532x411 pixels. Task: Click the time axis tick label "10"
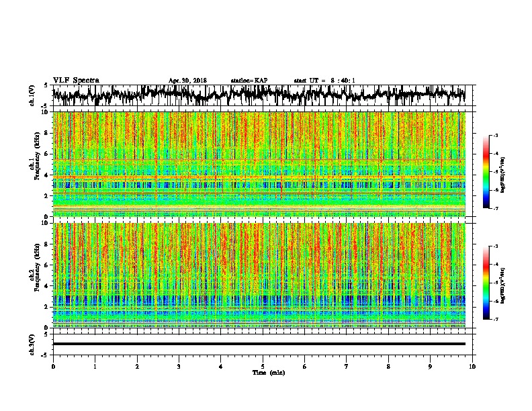(472, 367)
